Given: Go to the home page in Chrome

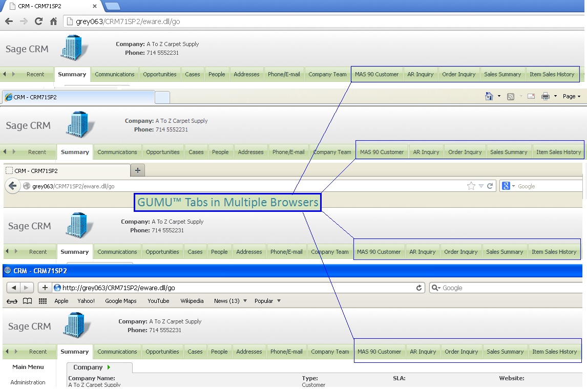Looking at the screenshot, I should click(x=54, y=21).
